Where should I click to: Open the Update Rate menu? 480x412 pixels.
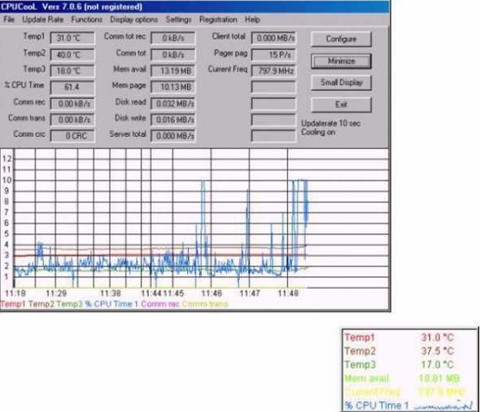click(43, 20)
